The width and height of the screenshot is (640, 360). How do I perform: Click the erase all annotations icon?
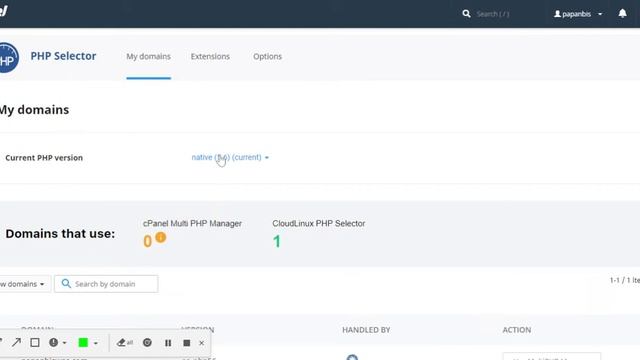click(x=124, y=342)
